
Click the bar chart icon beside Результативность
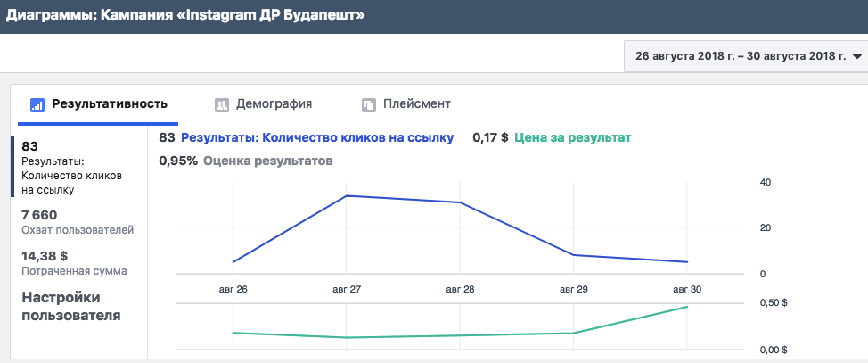[37, 104]
